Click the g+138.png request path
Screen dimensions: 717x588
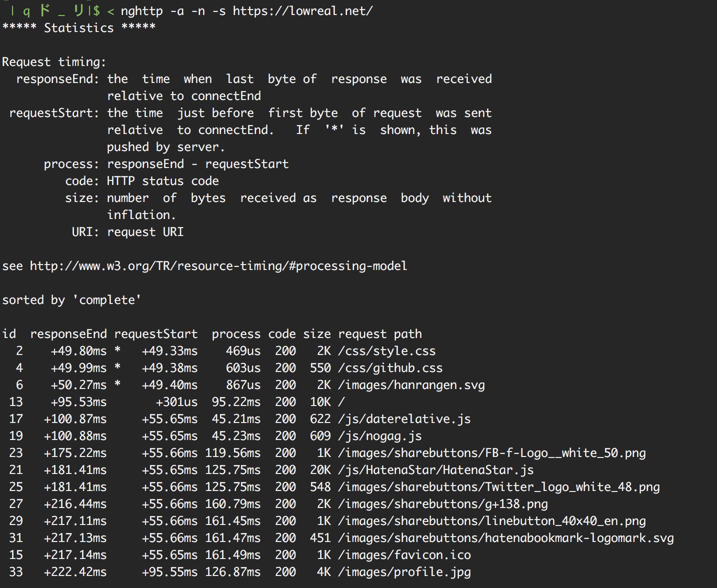tap(443, 504)
